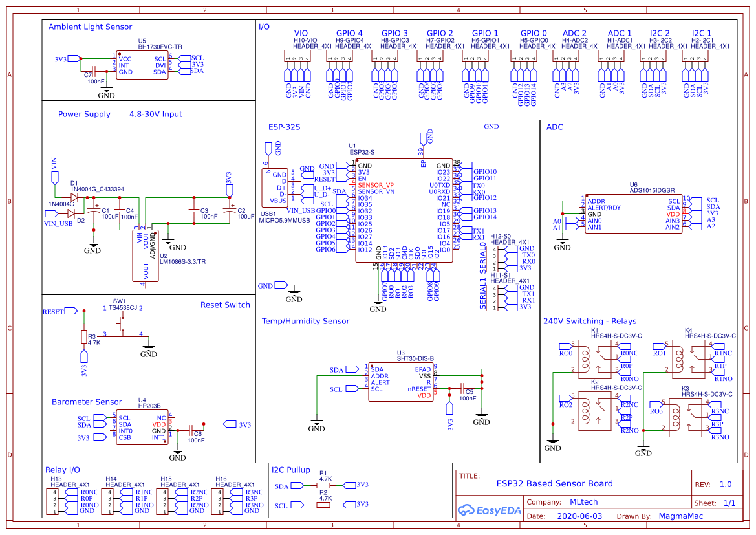The height and width of the screenshot is (535, 756).
Task: Select diode D1 1N4004G symbol
Action: point(74,197)
